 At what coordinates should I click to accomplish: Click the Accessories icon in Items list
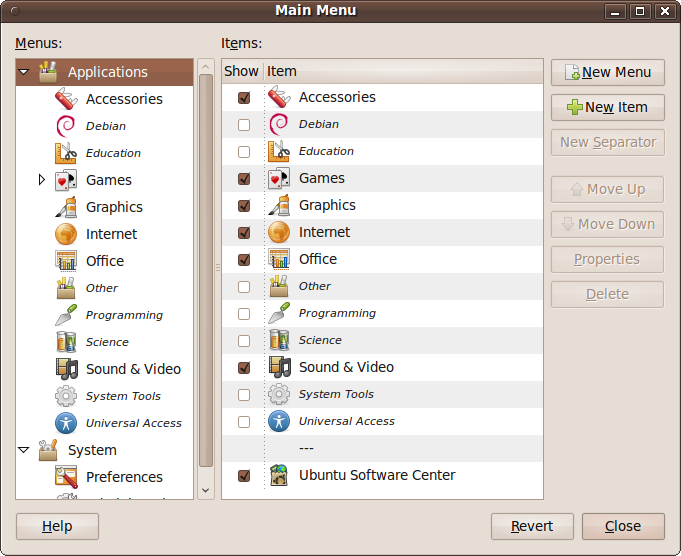click(x=279, y=97)
